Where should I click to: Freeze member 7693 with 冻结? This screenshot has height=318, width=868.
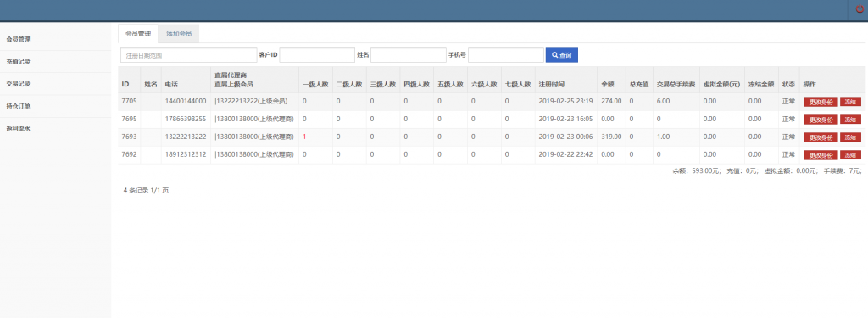point(851,137)
